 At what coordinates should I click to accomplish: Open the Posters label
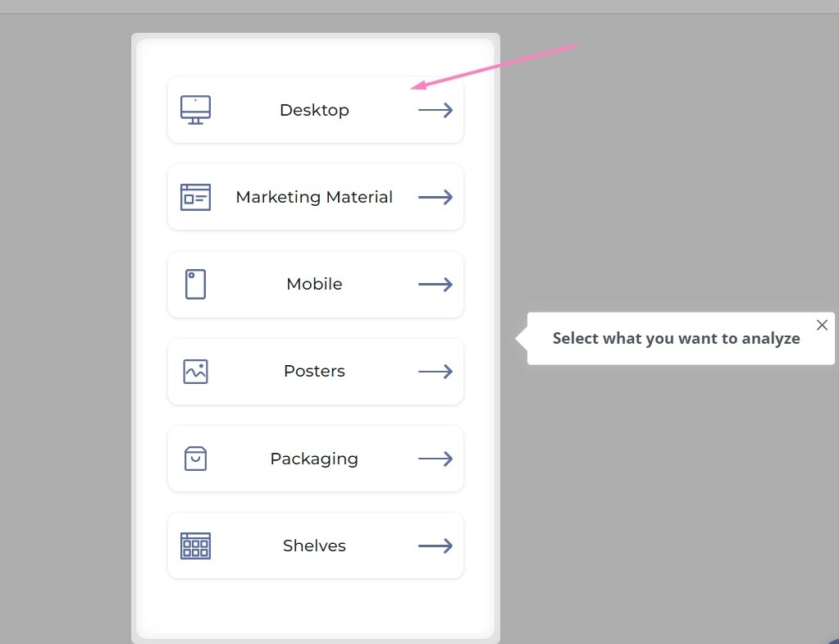click(315, 371)
